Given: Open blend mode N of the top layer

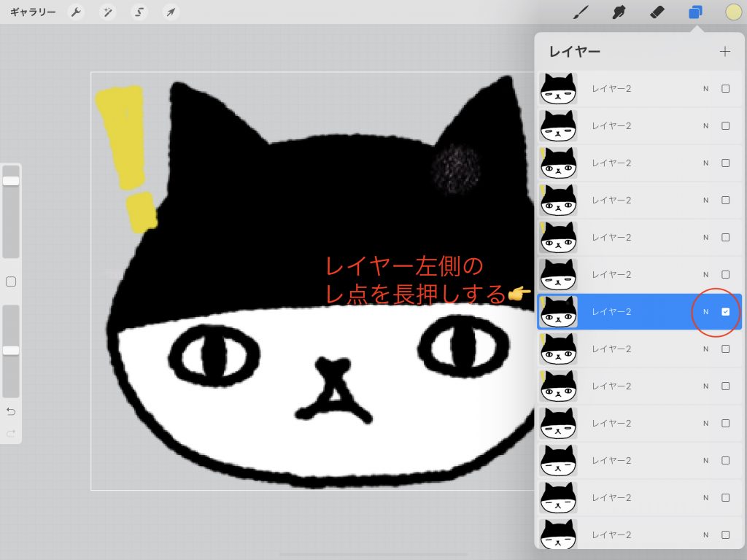Looking at the screenshot, I should point(705,88).
